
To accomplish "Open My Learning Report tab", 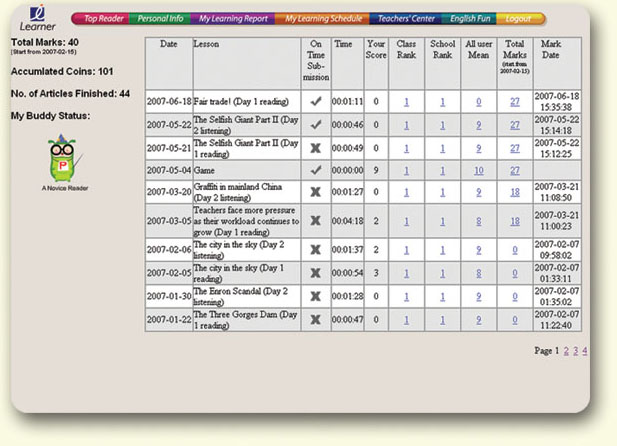I will click(231, 19).
